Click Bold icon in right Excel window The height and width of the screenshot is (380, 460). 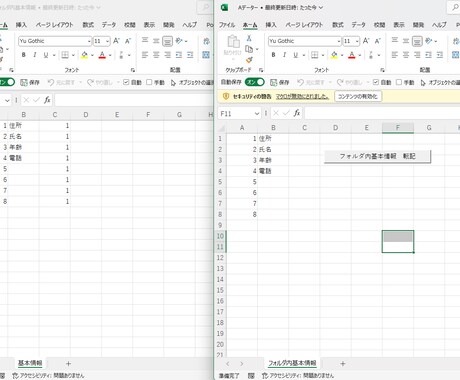coord(273,55)
